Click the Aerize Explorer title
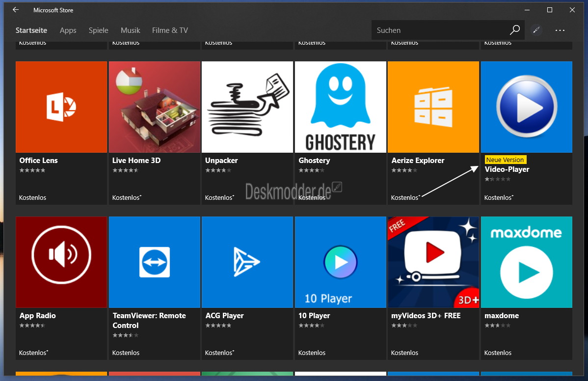The height and width of the screenshot is (381, 588). 418,161
